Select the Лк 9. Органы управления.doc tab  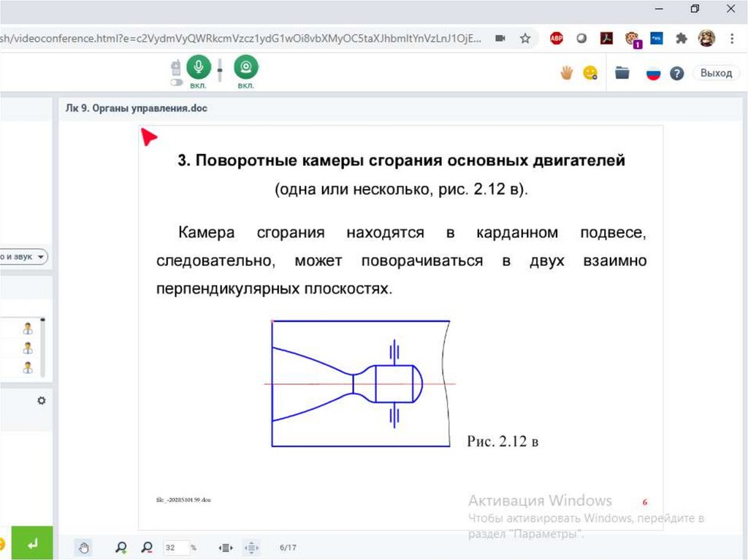tap(133, 108)
